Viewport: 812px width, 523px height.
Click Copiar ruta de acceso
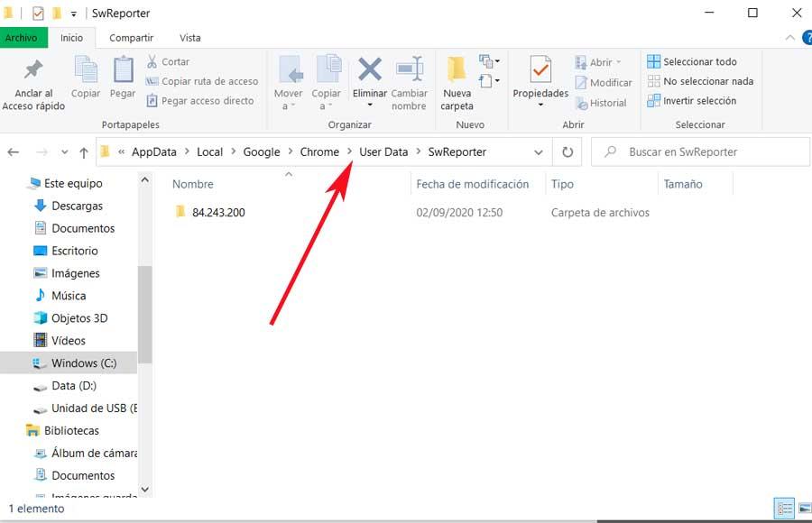pyautogui.click(x=202, y=81)
